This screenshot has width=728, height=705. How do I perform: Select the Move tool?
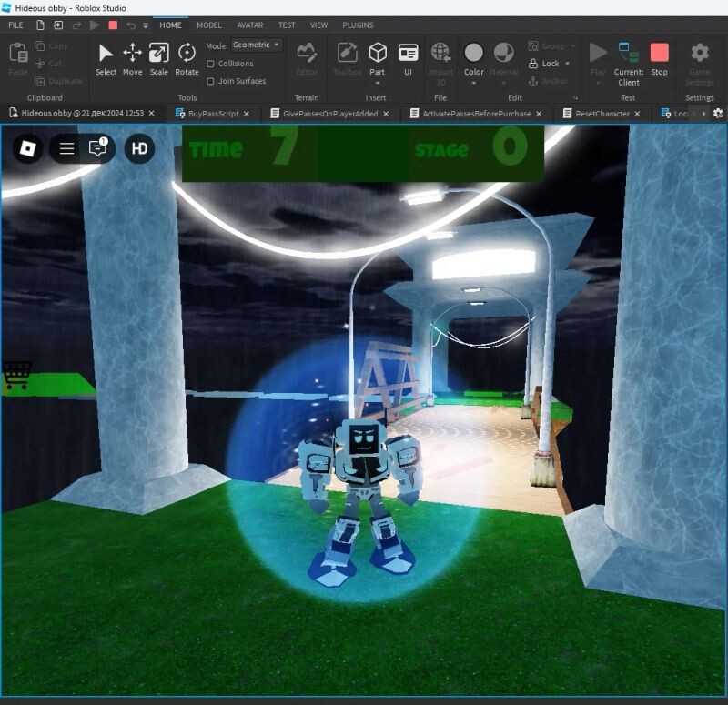133,57
